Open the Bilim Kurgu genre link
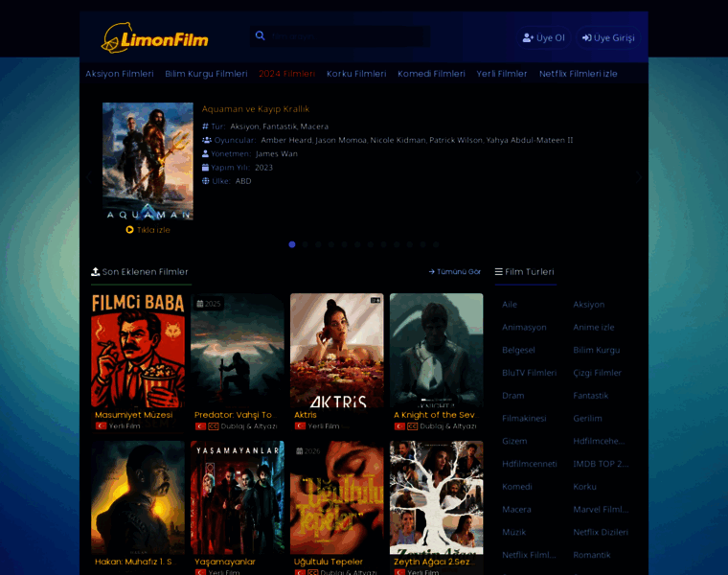728x575 pixels. (596, 350)
